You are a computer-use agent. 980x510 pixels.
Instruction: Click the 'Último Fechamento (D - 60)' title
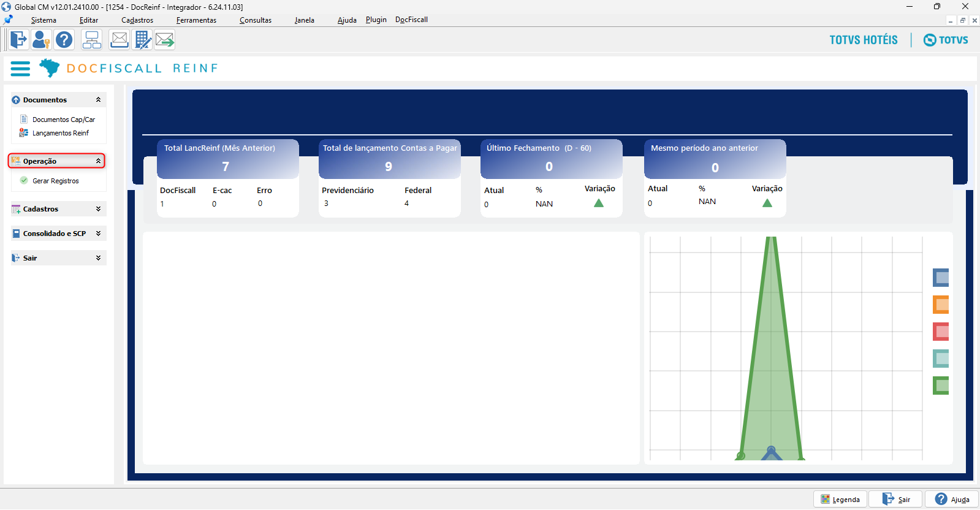(x=539, y=148)
